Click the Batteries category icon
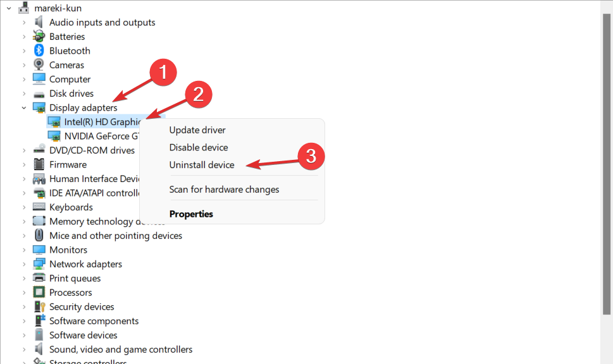The height and width of the screenshot is (364, 613). pos(39,37)
